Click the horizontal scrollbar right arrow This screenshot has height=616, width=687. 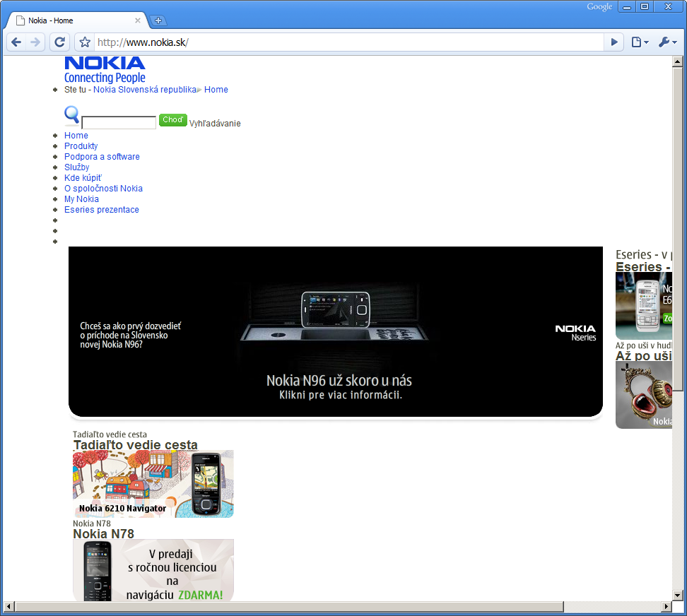(667, 606)
